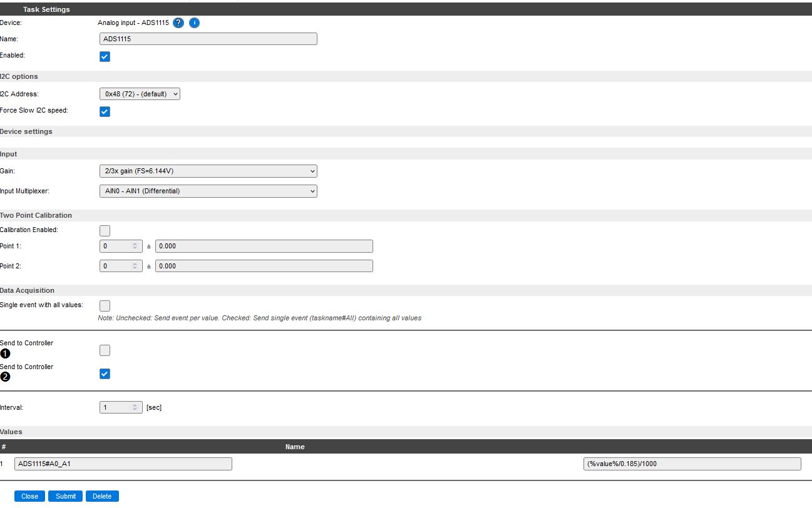This screenshot has width=812, height=508.
Task: Click the I2C options section heading
Action: [x=19, y=76]
